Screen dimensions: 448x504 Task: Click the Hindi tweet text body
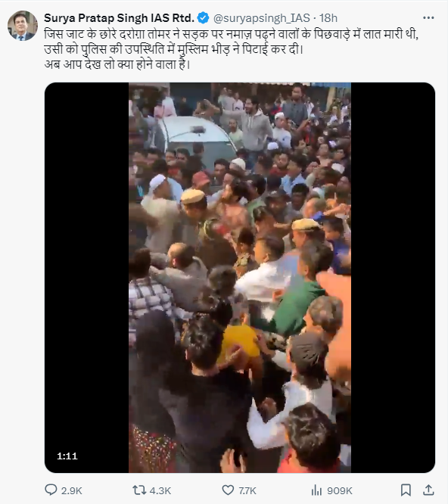pos(231,49)
